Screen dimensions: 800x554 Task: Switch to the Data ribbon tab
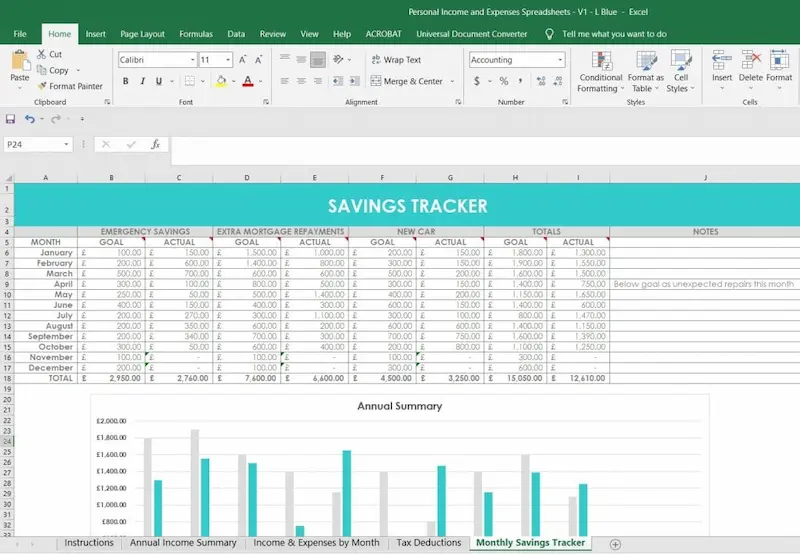[236, 34]
